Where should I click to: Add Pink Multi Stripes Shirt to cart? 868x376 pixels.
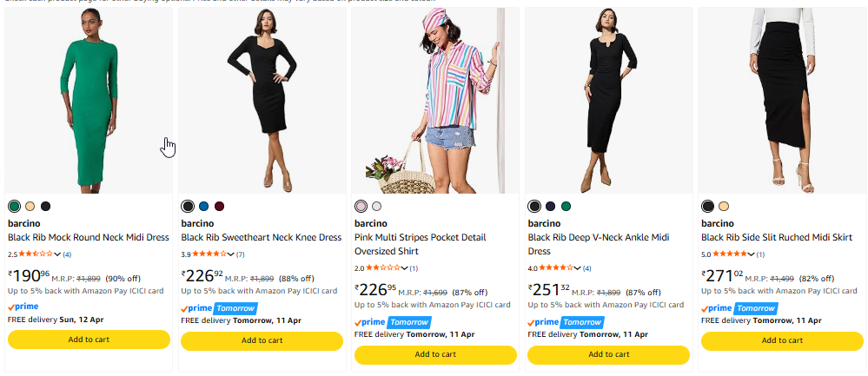tap(435, 354)
